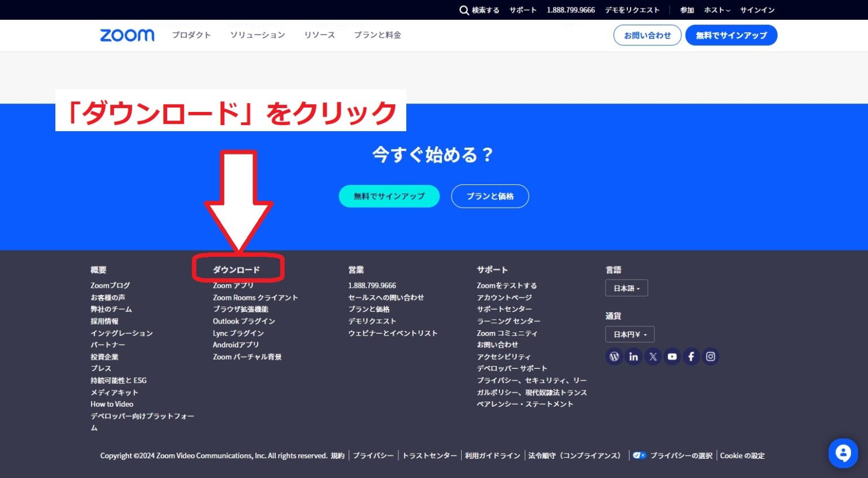
Task: Click the プライバシーの選択 privacy icon
Action: pos(639,455)
